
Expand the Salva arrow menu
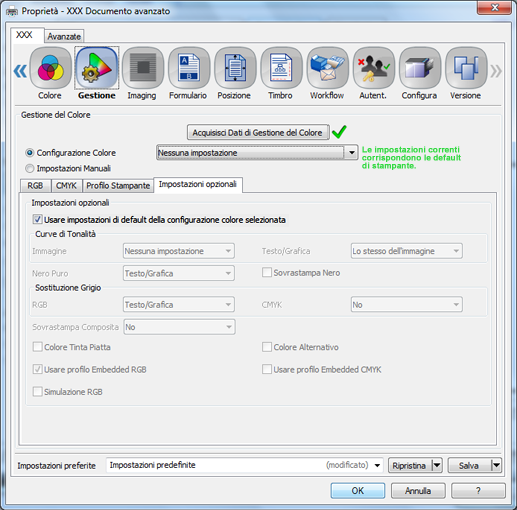[x=496, y=465]
